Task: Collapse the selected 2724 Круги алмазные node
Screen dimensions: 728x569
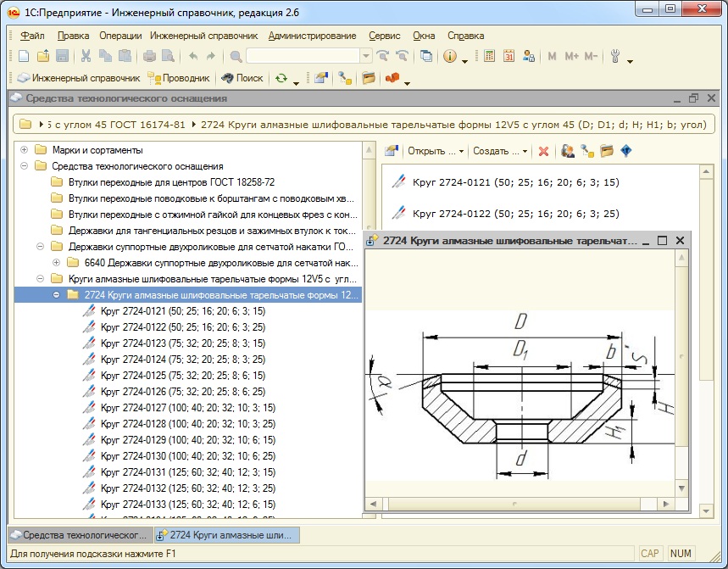Action: pos(56,294)
